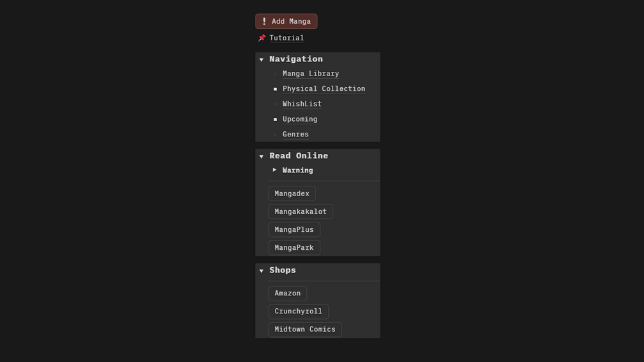Image resolution: width=644 pixels, height=362 pixels.
Task: Open the Tutorial page link
Action: click(286, 38)
